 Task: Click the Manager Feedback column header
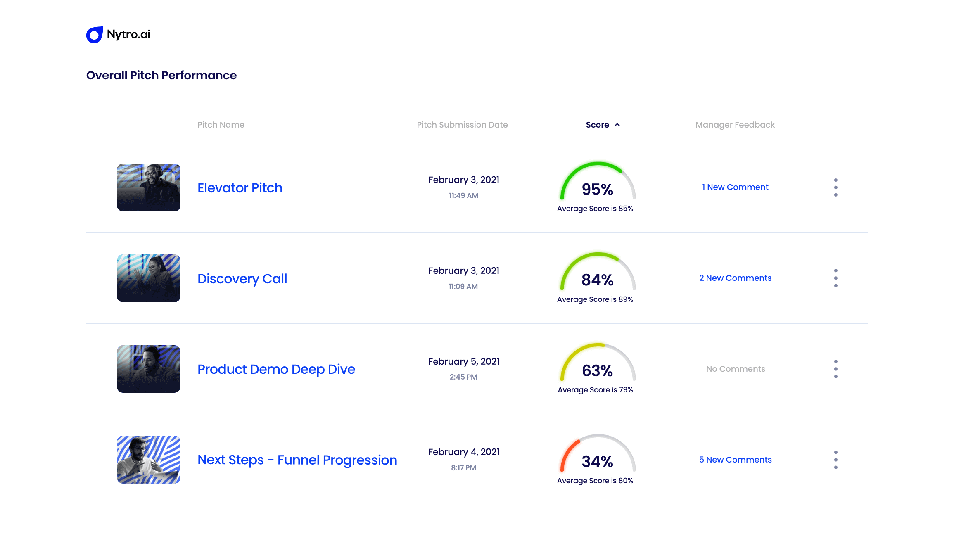(735, 125)
